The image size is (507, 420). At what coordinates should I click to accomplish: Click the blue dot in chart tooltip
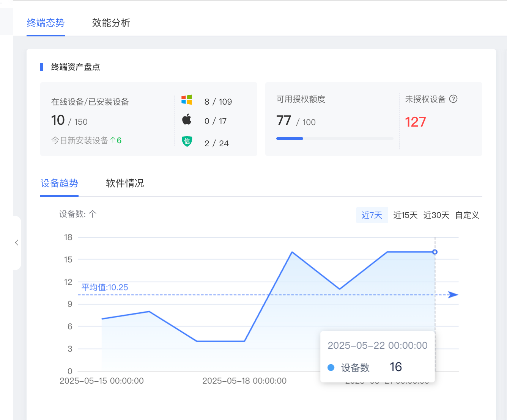[331, 367]
